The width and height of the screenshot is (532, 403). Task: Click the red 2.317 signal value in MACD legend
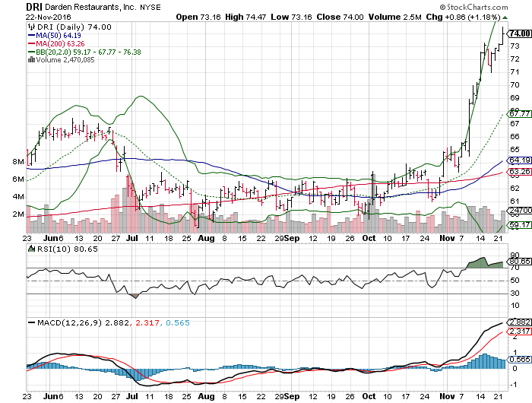point(147,322)
